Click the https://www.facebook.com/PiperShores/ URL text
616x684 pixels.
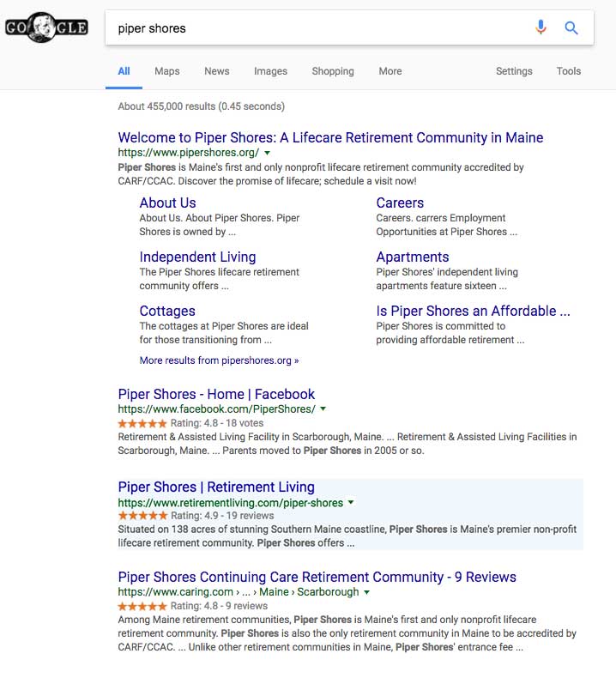pyautogui.click(x=217, y=409)
